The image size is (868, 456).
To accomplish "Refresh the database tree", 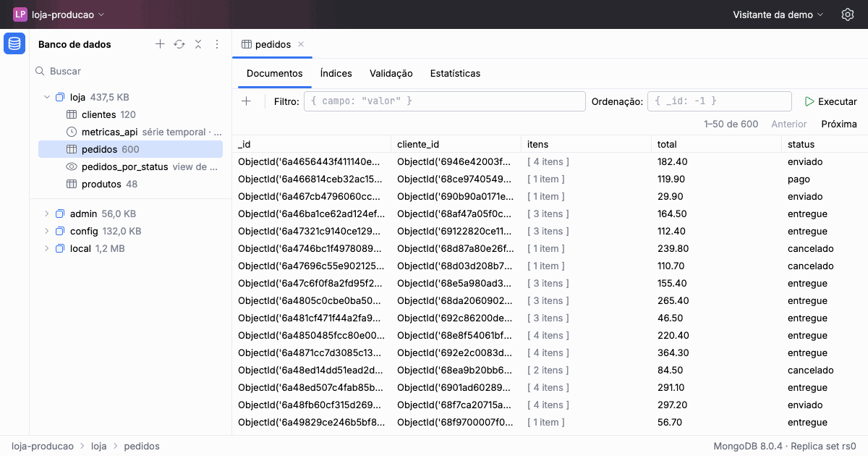I will tap(179, 44).
